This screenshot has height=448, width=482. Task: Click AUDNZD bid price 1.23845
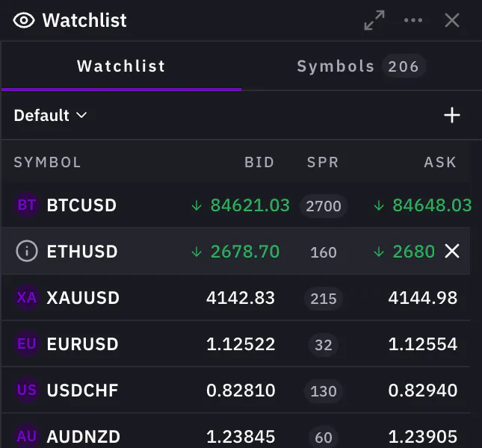coord(241,437)
